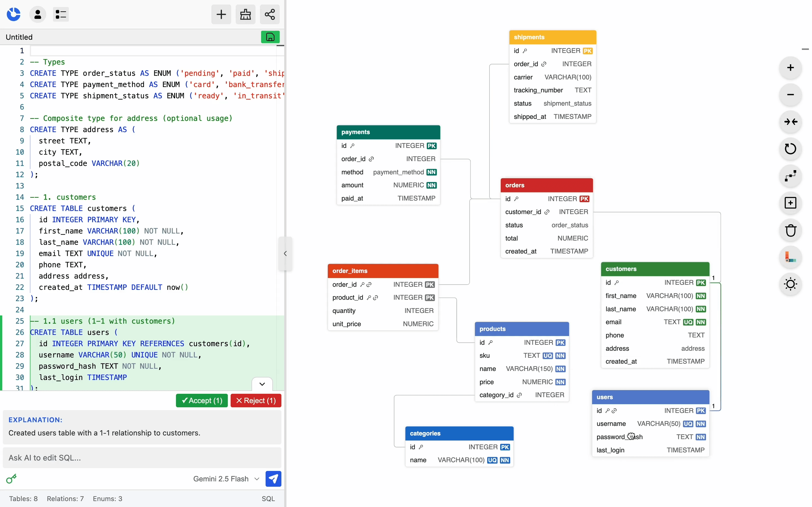Screen dimensions: 812x507
Task: Click the color palette swatch icon
Action: pyautogui.click(x=790, y=257)
